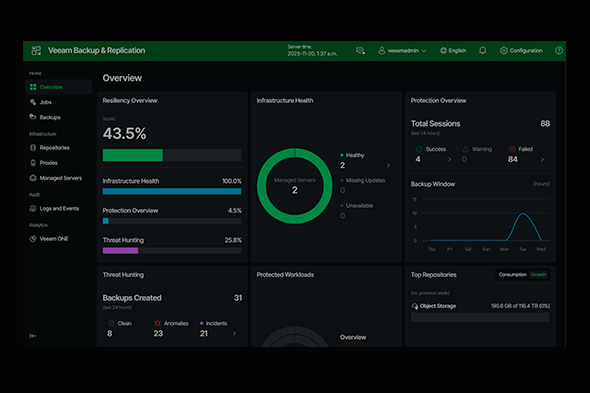Open the Veeam ONE label in the sidebar
Viewport: 590px width, 393px height.
[x=54, y=239]
